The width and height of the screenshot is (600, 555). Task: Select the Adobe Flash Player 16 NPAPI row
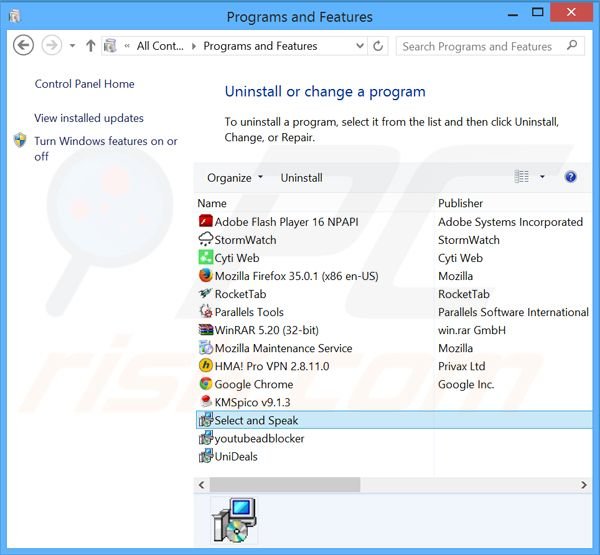point(394,222)
